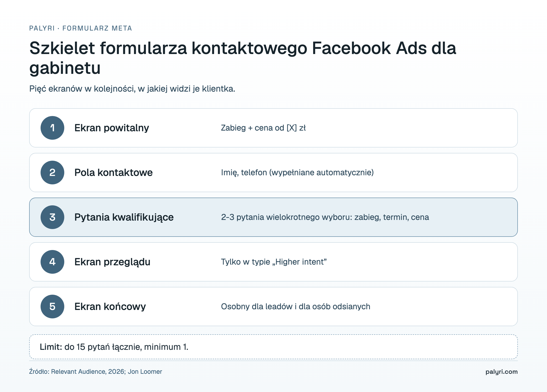Click the "PALYRI · FORMULARZ META" label
Image resolution: width=547 pixels, height=392 pixels.
[x=80, y=28]
